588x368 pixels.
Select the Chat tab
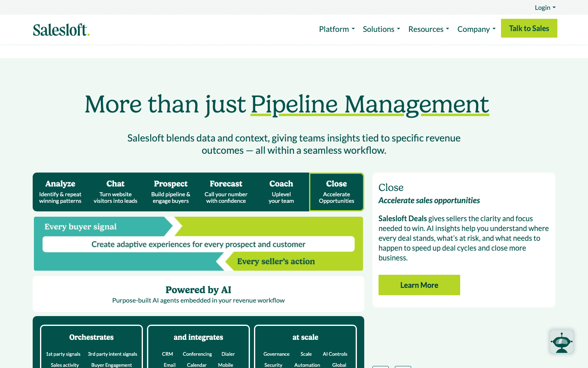[x=116, y=192]
